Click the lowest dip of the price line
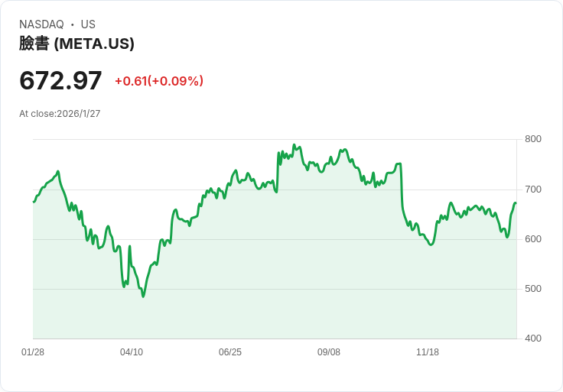 point(143,296)
